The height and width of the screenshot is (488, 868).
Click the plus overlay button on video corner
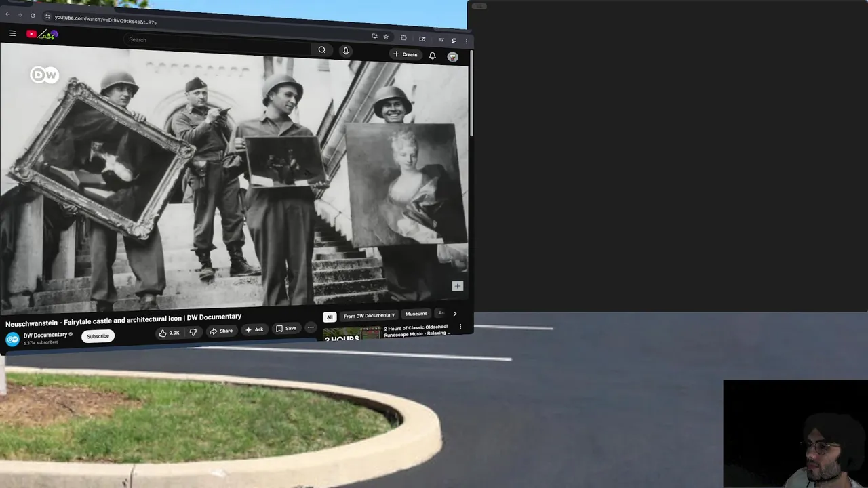[x=457, y=286]
